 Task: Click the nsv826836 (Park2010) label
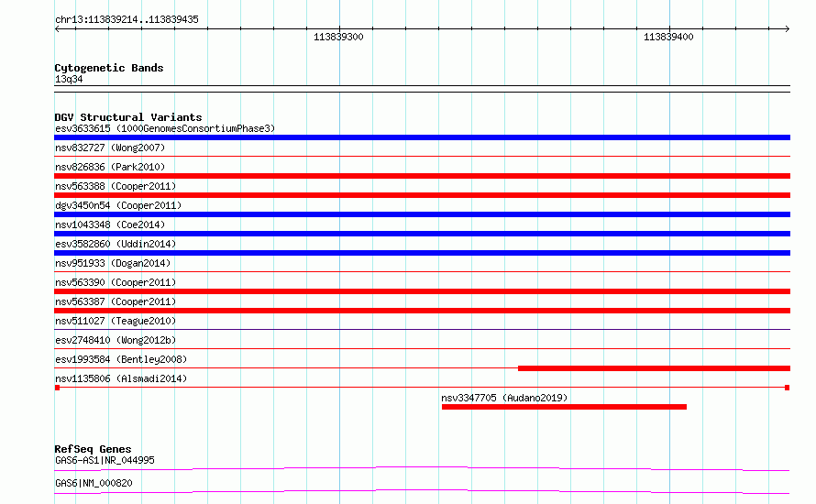point(110,167)
